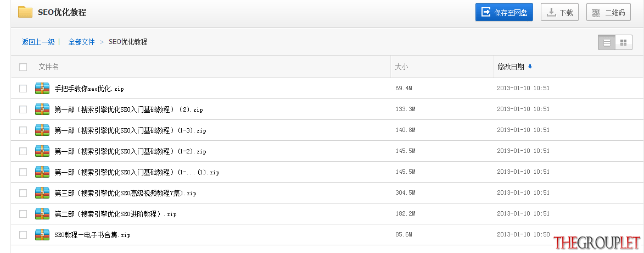Check the box for 手把手教你seo优化.zip
The width and height of the screenshot is (644, 253).
[23, 89]
